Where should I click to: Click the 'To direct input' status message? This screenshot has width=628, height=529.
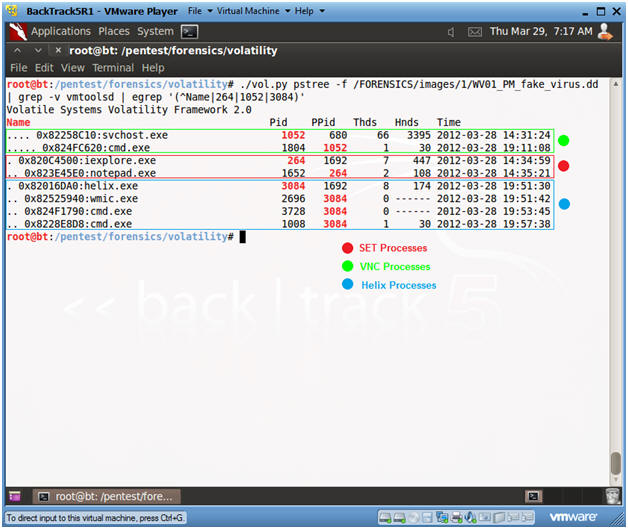click(95, 518)
